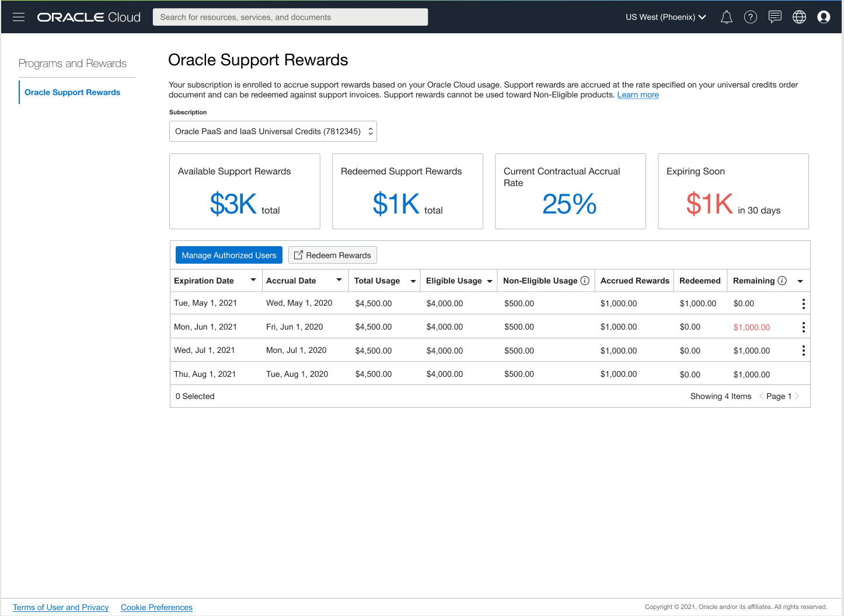Open the US West (Phoenix) region dropdown
This screenshot has height=616, width=844.
click(665, 17)
